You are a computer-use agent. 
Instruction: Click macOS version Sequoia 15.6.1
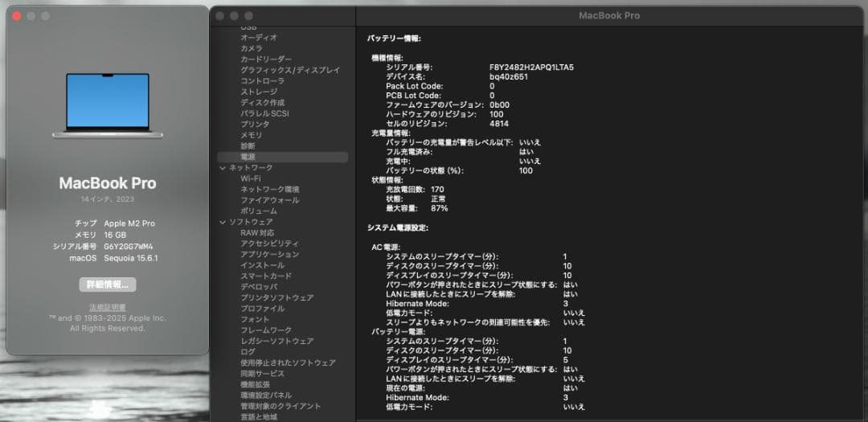click(131, 258)
